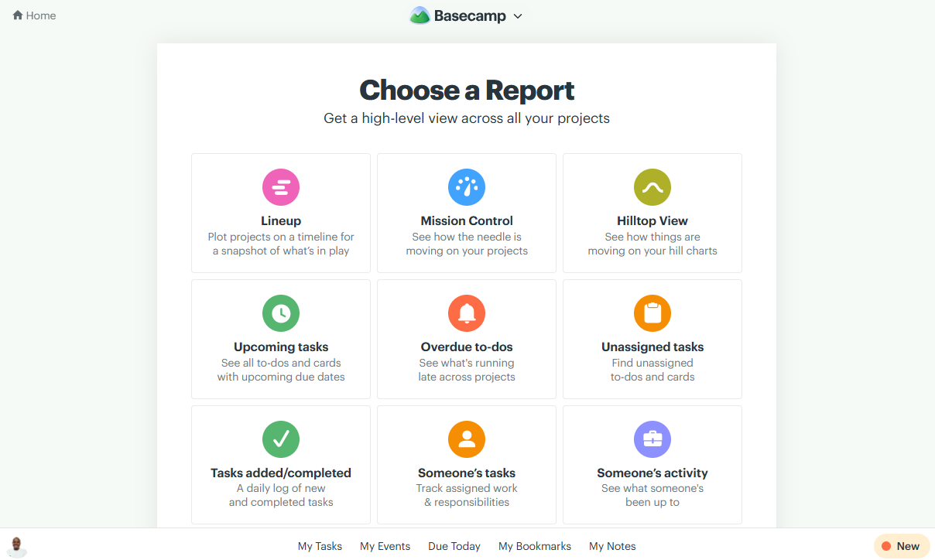Image resolution: width=935 pixels, height=560 pixels.
Task: Open My Tasks in bottom bar
Action: [x=320, y=546]
